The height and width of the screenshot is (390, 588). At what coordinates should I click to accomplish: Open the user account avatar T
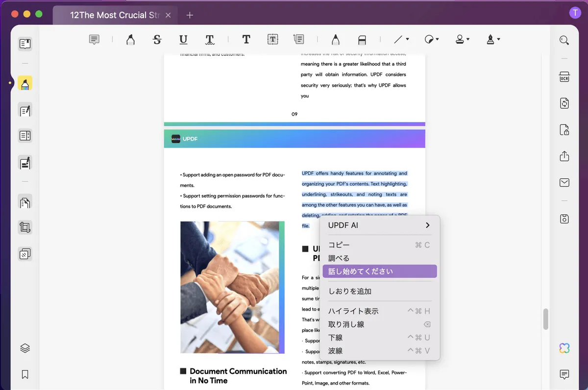click(575, 13)
